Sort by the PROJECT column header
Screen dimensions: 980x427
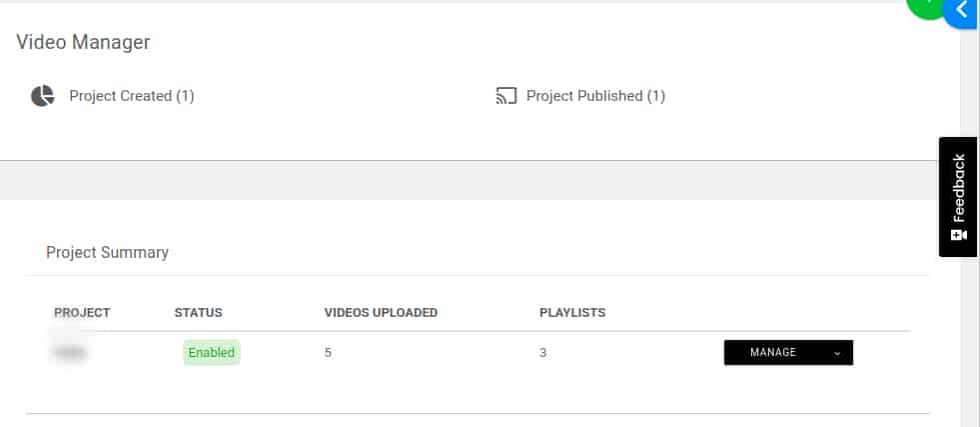pyautogui.click(x=82, y=313)
